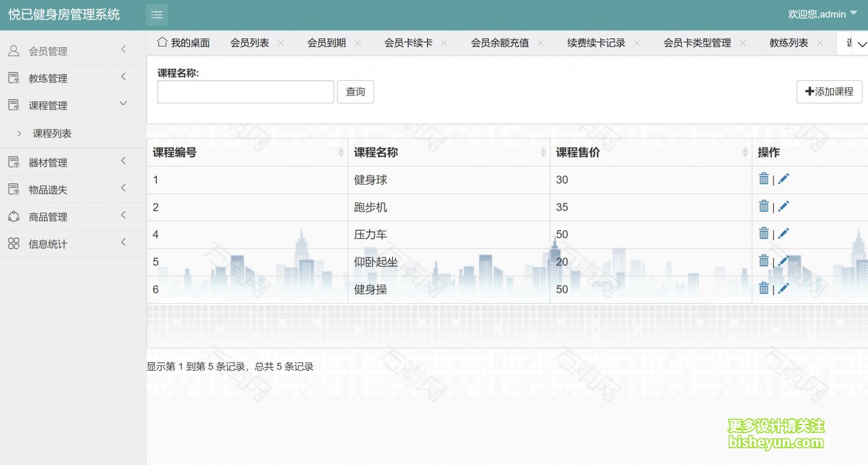Click the hamburger menu icon in the header
This screenshot has height=465, width=868.
tap(156, 14)
